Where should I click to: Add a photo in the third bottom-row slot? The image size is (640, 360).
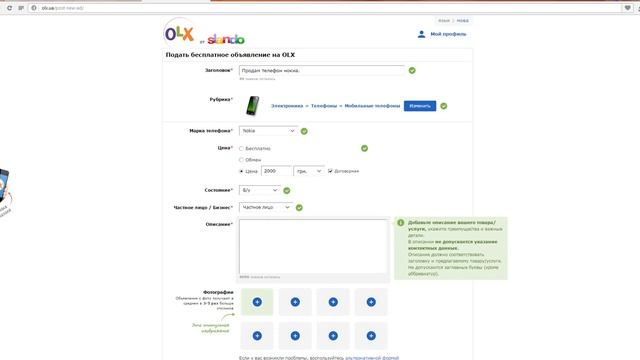pos(333,336)
